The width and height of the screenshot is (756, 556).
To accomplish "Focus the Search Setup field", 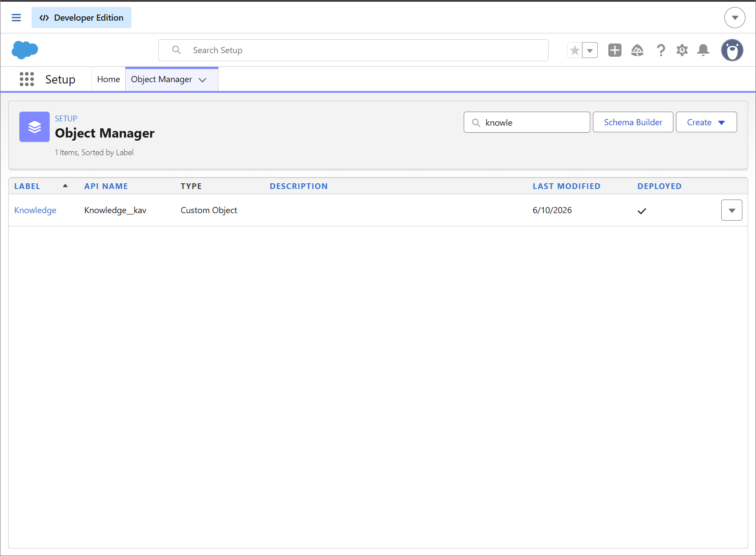I will [353, 50].
